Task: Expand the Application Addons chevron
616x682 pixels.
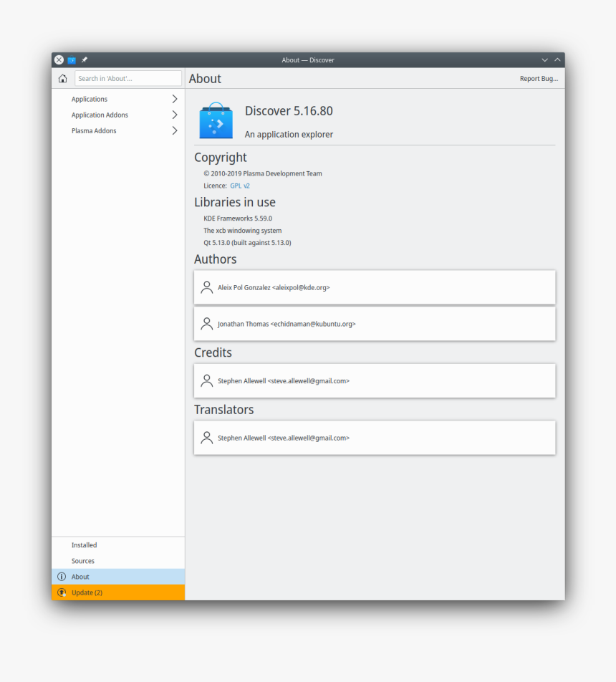Action: (175, 115)
